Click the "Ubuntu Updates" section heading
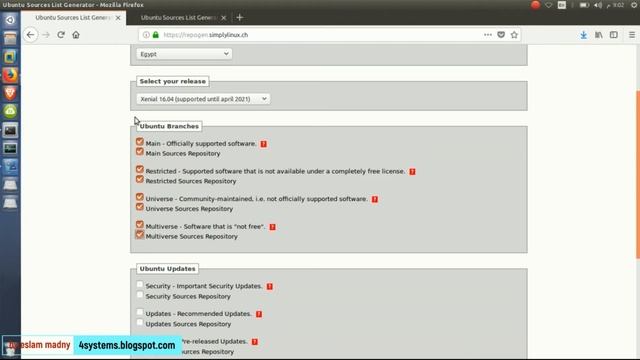Image resolution: width=640 pixels, height=360 pixels. [167, 269]
